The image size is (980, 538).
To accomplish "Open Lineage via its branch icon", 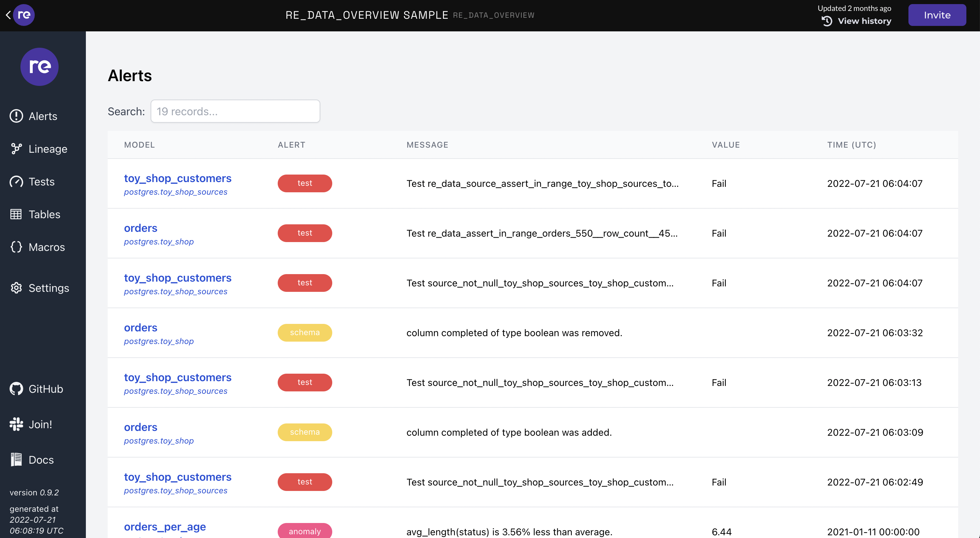I will click(16, 149).
